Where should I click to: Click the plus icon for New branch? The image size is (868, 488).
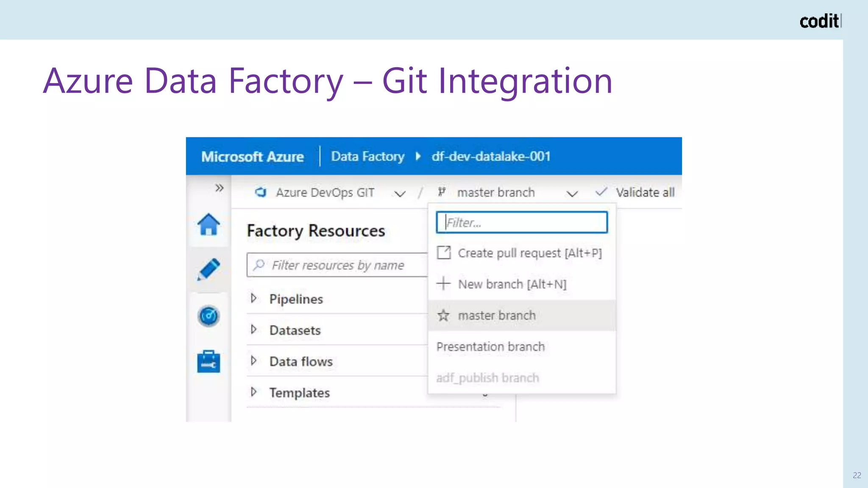click(x=443, y=283)
